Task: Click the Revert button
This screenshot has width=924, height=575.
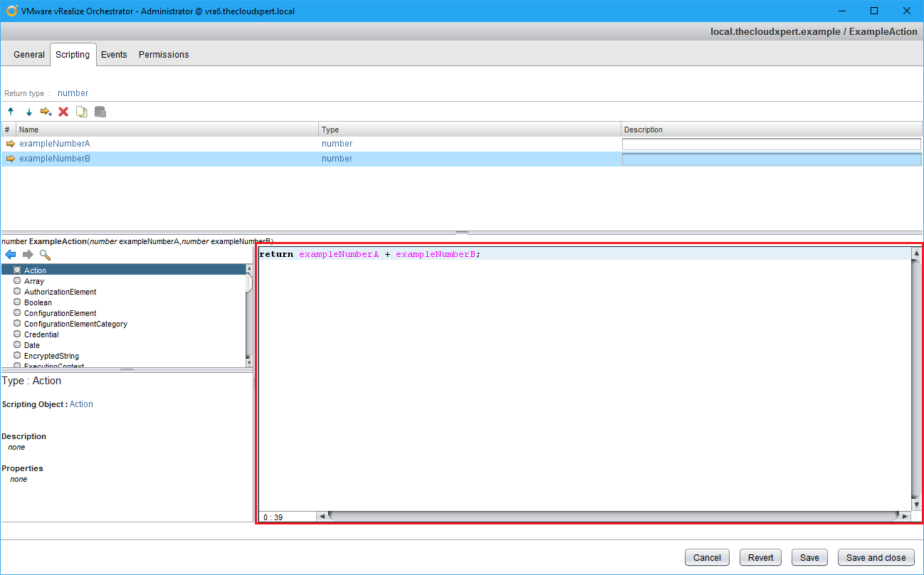Action: 760,558
